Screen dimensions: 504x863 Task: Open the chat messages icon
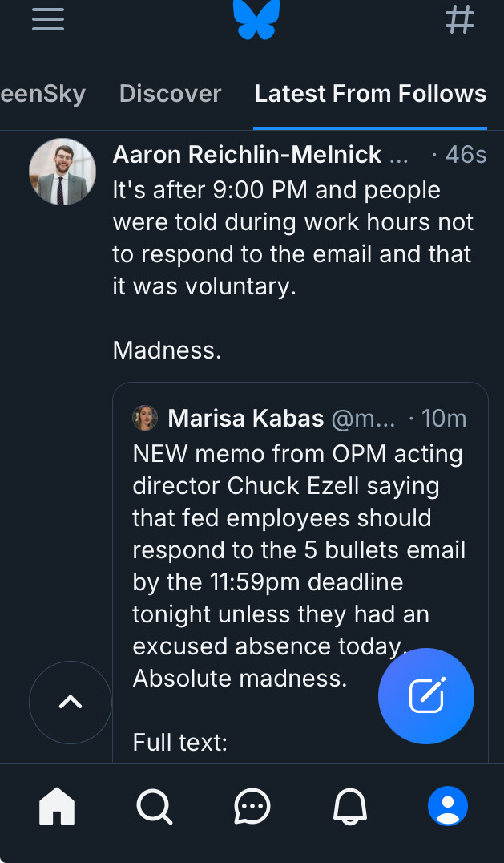252,806
